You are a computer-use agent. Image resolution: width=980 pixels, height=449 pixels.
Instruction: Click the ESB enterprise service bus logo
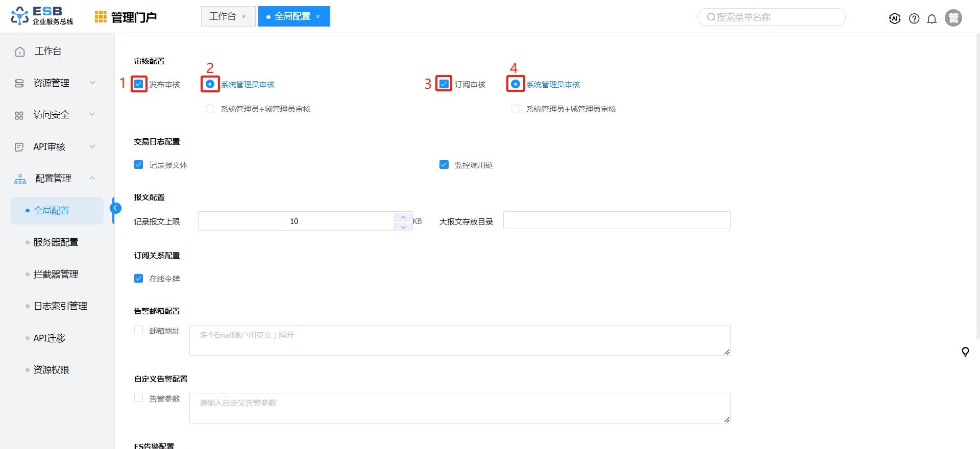pos(42,16)
